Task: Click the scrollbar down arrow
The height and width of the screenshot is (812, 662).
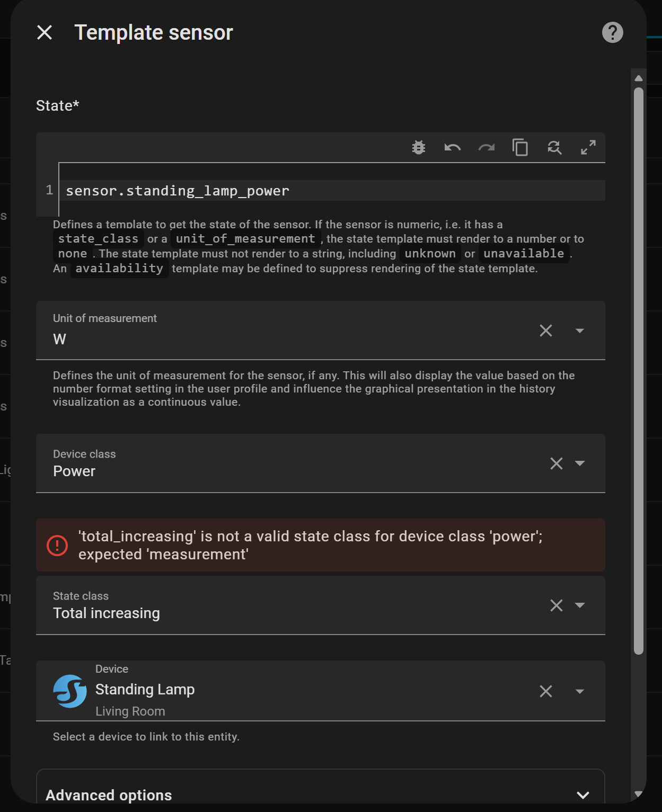Action: [x=639, y=794]
